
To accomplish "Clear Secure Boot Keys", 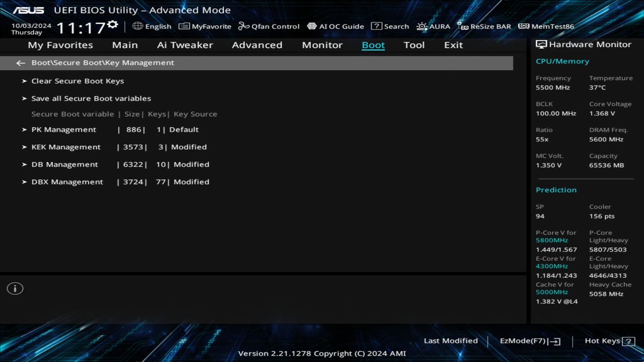I will click(77, 80).
